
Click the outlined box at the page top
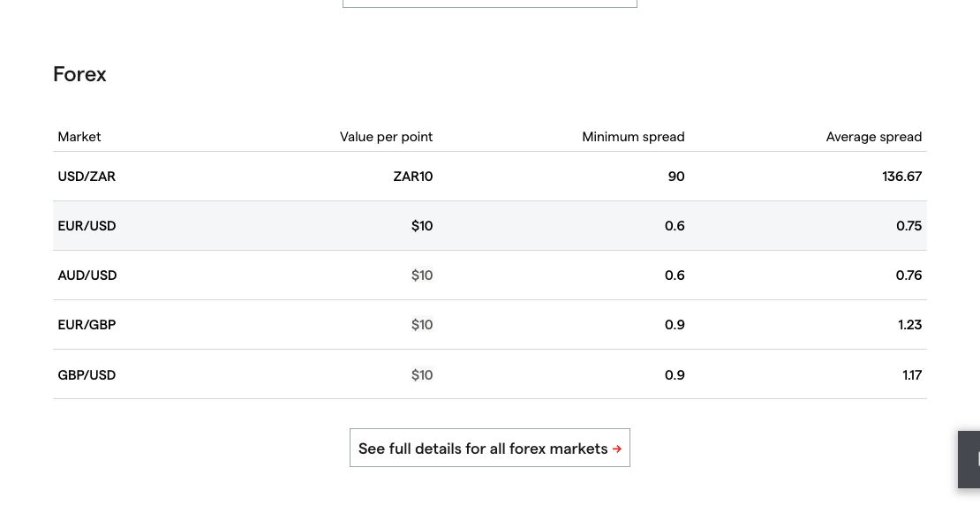coord(489,4)
